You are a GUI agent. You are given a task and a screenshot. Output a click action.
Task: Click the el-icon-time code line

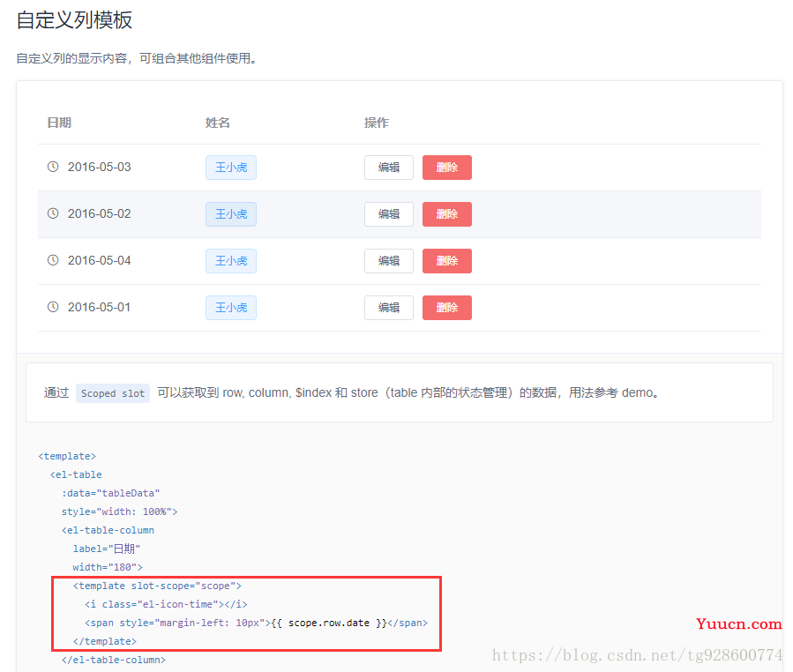click(x=166, y=604)
